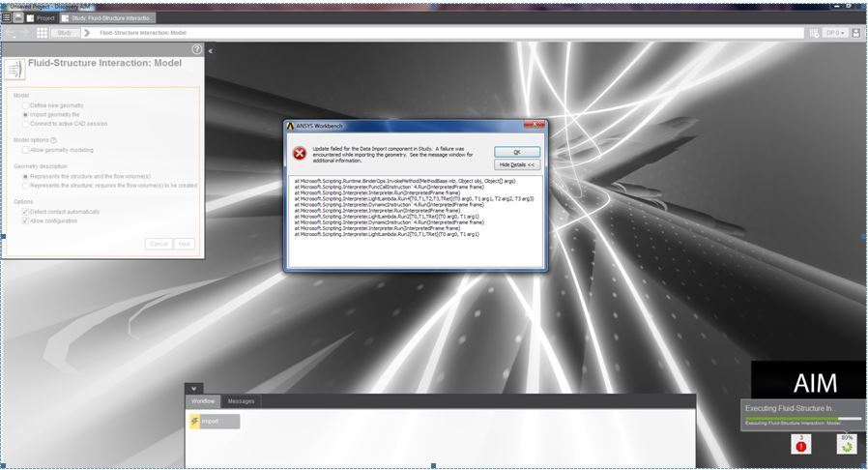Select the Import task in the Workflow

[215, 422]
